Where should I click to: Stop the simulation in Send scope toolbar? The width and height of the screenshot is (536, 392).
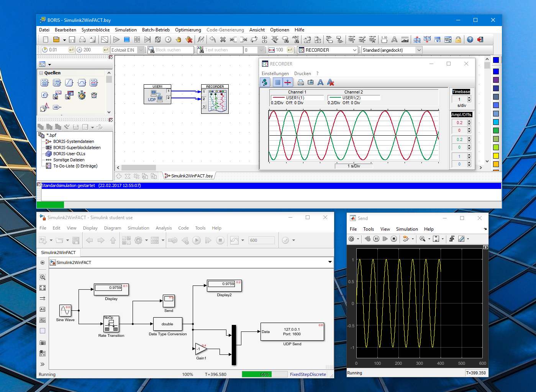coord(394,239)
